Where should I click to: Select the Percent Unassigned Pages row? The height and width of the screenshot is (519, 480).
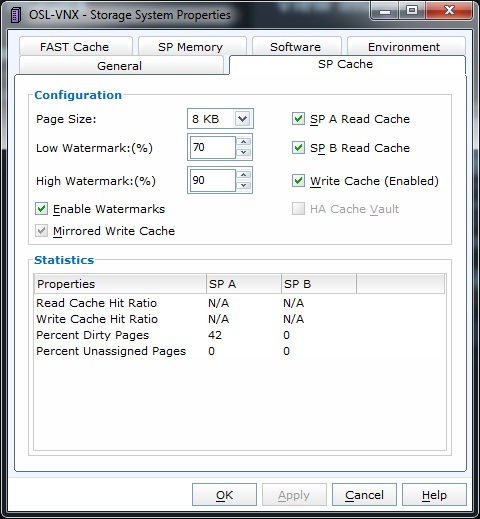coord(239,351)
